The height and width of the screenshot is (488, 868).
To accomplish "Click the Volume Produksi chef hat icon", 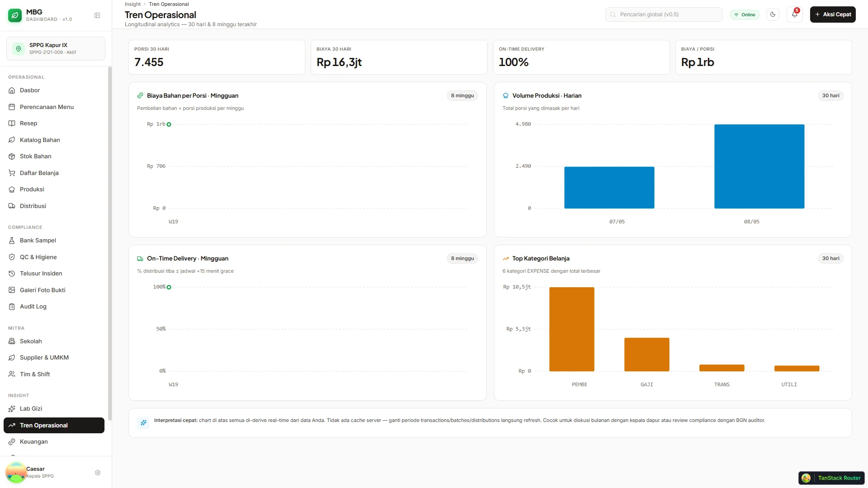I will tap(506, 96).
